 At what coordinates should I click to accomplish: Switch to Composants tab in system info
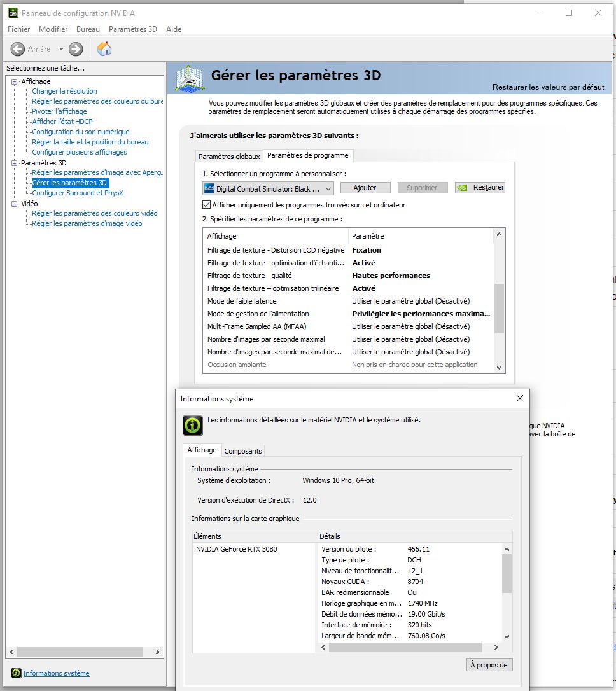pyautogui.click(x=243, y=451)
